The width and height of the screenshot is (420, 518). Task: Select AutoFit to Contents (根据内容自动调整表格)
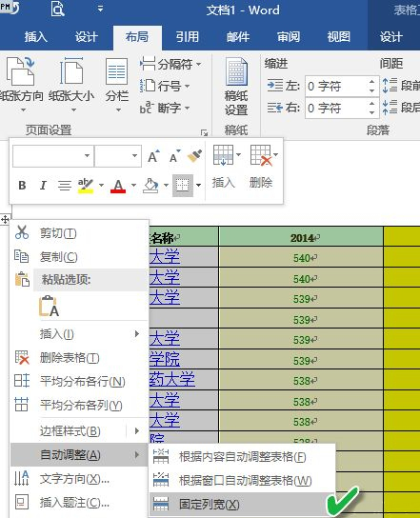click(242, 457)
